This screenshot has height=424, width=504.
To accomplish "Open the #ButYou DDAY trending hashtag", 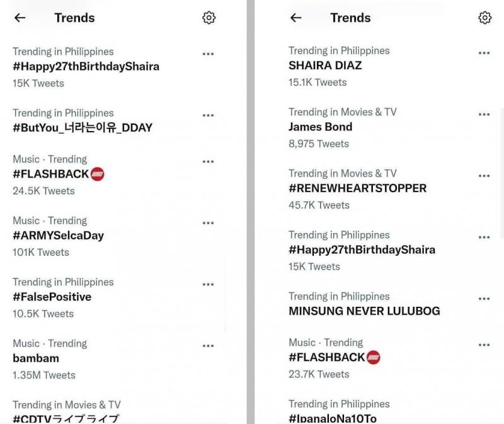I will 83,128.
